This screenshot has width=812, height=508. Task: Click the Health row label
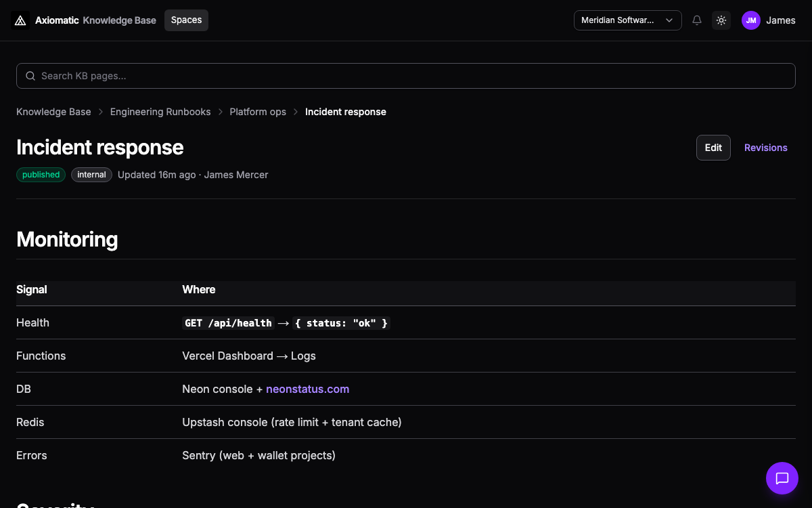point(32,322)
